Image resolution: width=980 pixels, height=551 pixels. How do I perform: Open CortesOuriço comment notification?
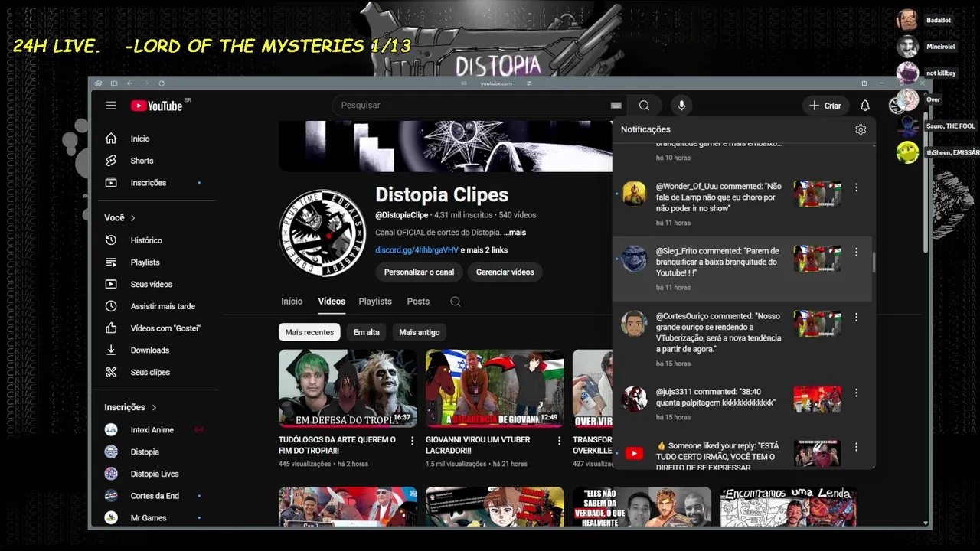pos(743,339)
